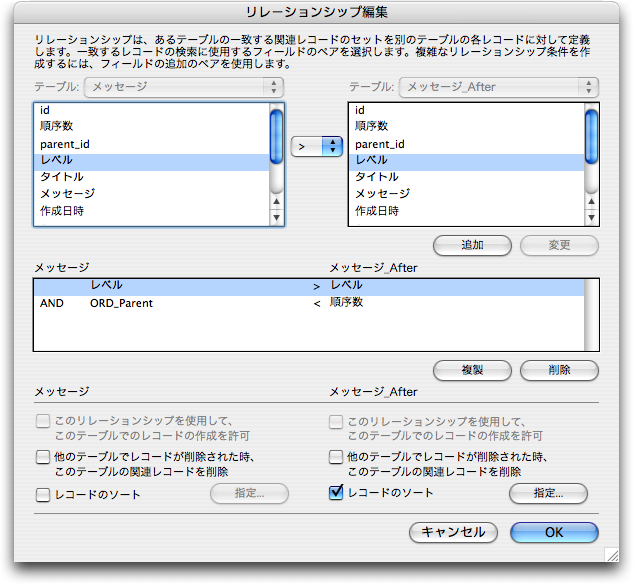Screen dimensions: 633x585
Task: Enable related record deletion for メッセージ_After
Action: 337,457
